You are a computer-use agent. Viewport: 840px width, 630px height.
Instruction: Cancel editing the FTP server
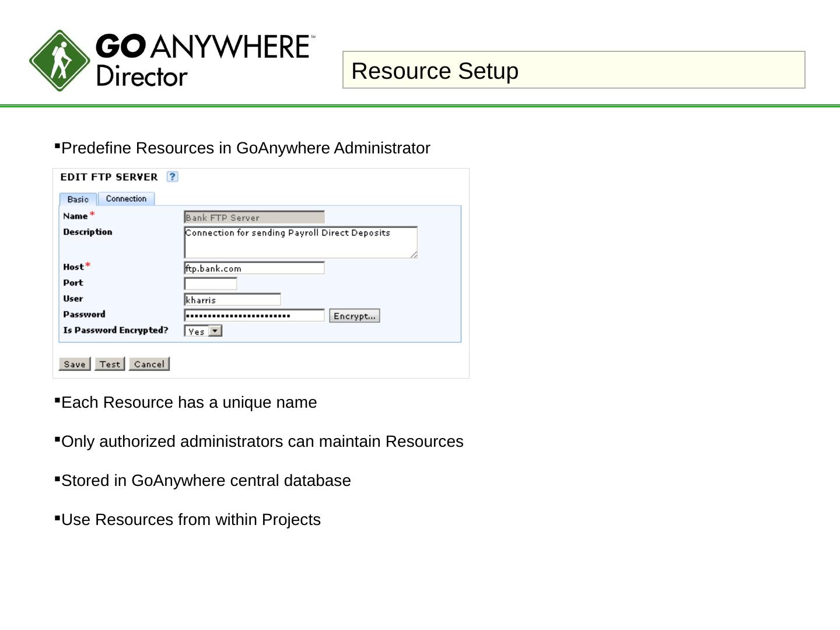click(149, 364)
